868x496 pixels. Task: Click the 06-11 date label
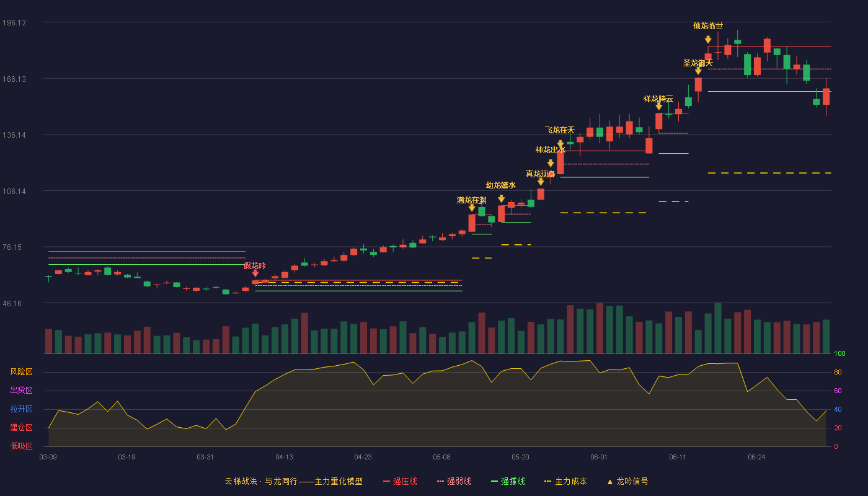(x=678, y=457)
